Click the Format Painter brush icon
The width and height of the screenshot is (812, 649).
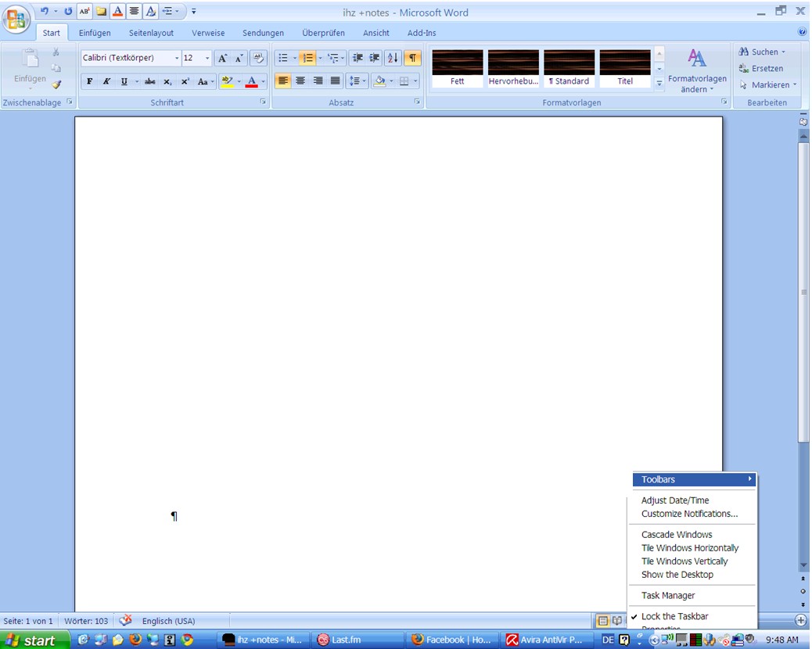pyautogui.click(x=56, y=84)
